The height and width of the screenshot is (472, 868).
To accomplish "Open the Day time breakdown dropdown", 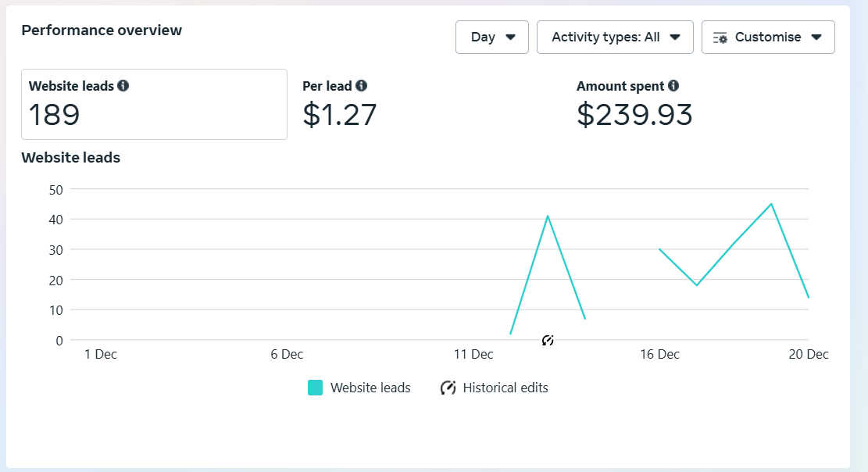I will click(x=492, y=37).
